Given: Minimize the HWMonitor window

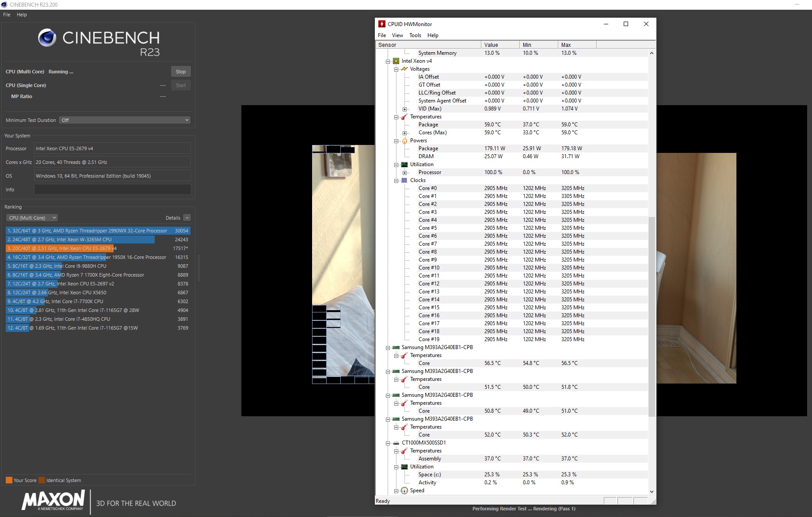Looking at the screenshot, I should tap(606, 24).
